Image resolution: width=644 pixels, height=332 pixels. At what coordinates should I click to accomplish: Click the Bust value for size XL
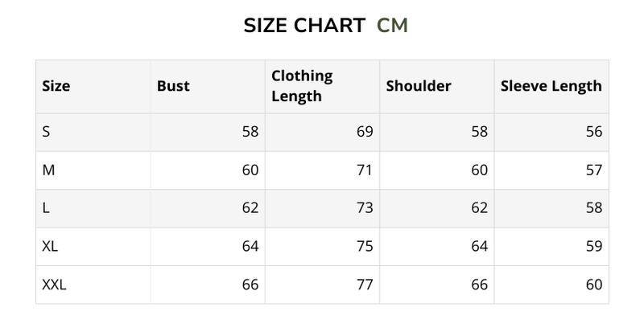pos(250,246)
